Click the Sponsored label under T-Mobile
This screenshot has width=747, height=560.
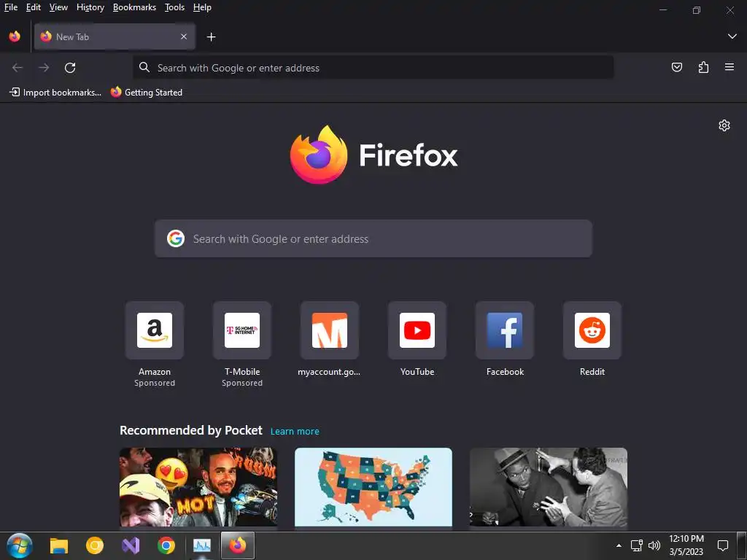[x=242, y=383]
